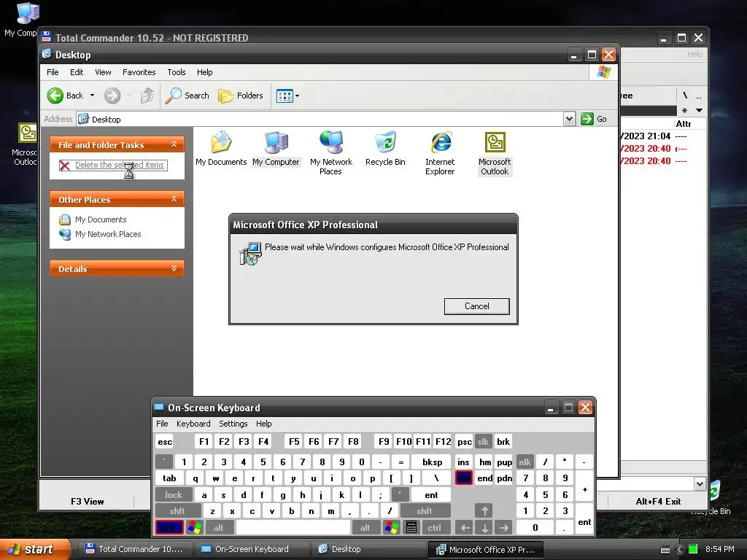Image resolution: width=747 pixels, height=560 pixels.
Task: Open On-Screen Keyboard Settings menu
Action: click(233, 424)
